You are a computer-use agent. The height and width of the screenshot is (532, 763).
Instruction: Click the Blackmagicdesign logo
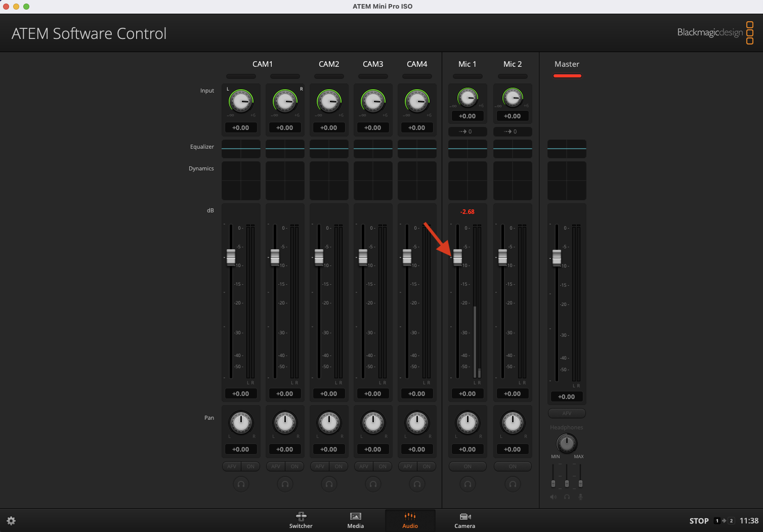(x=715, y=32)
